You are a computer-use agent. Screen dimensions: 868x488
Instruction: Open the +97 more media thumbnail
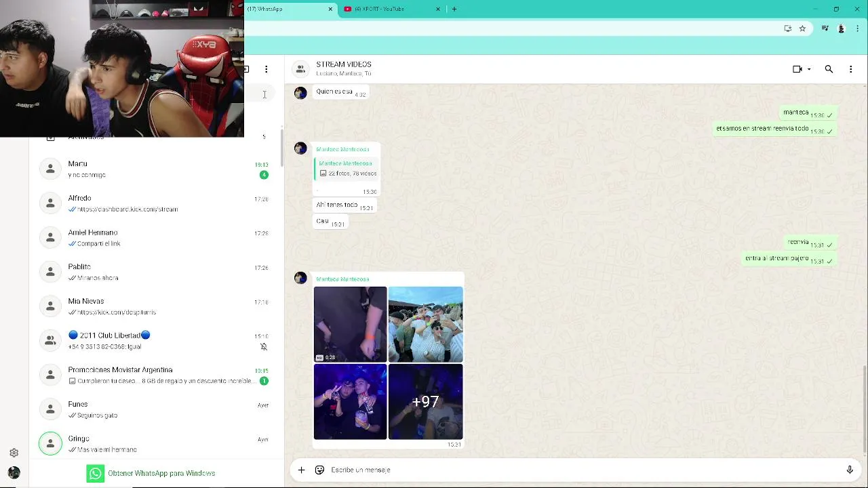[x=426, y=402]
